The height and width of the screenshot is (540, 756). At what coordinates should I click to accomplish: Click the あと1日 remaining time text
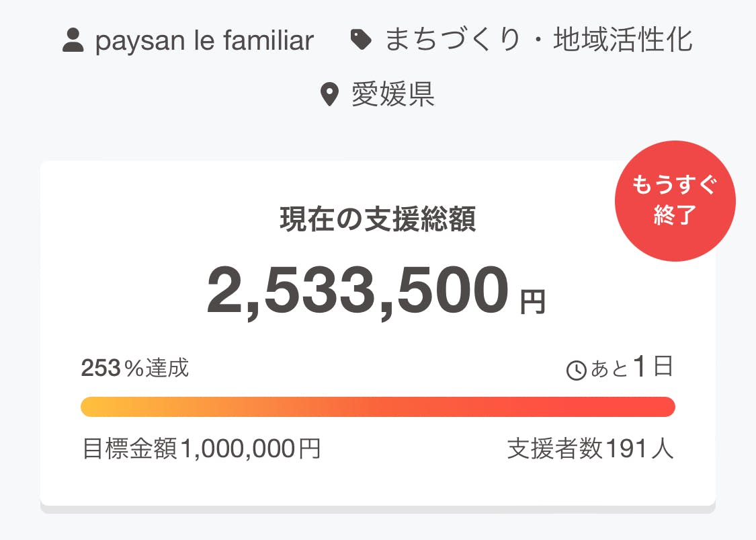point(631,368)
